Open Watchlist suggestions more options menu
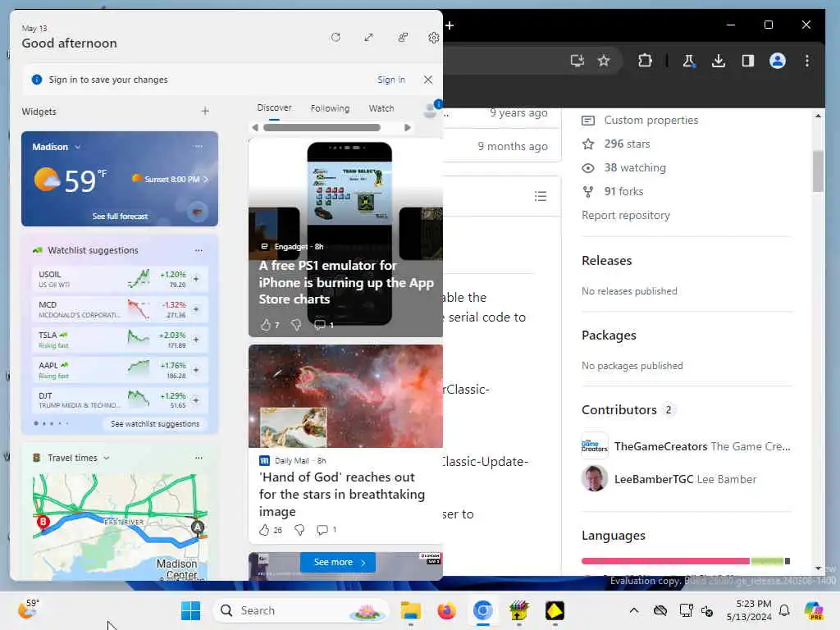The width and height of the screenshot is (840, 630). 199,250
